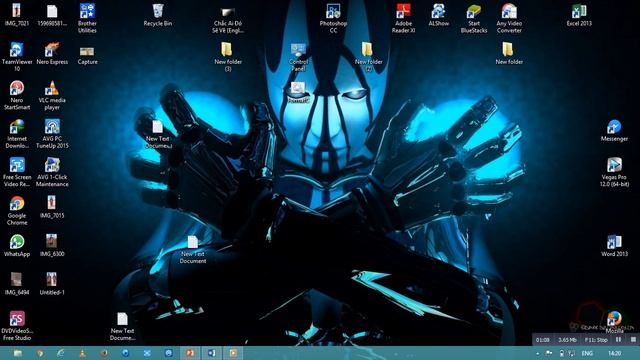Viewport: 640px width, 360px height.
Task: Open WhatsApp desktop shortcut
Action: click(x=17, y=245)
